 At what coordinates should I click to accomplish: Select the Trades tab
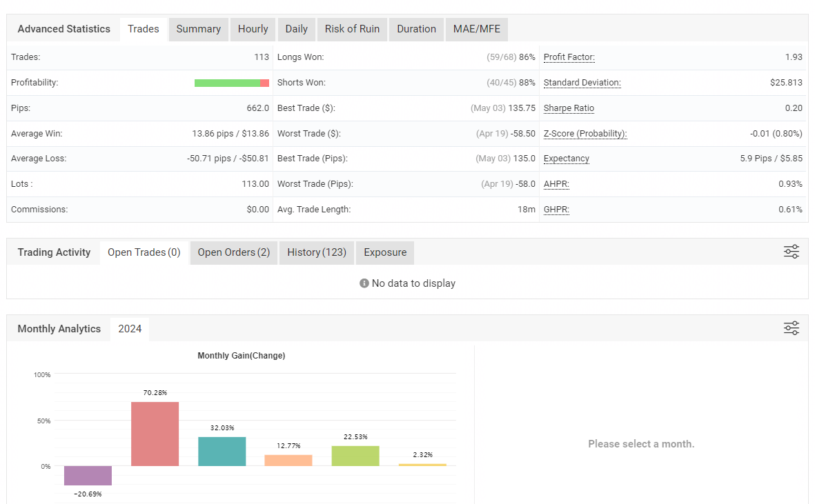(144, 29)
